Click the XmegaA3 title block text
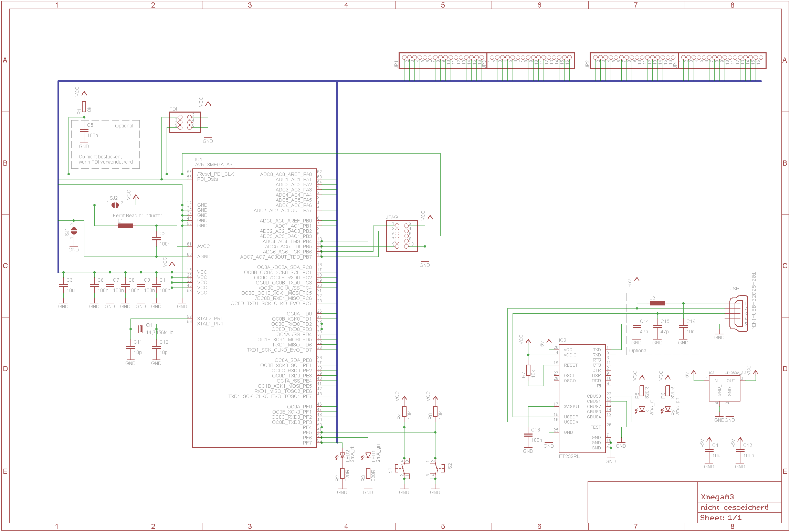This screenshot has height=532, width=790. click(717, 497)
